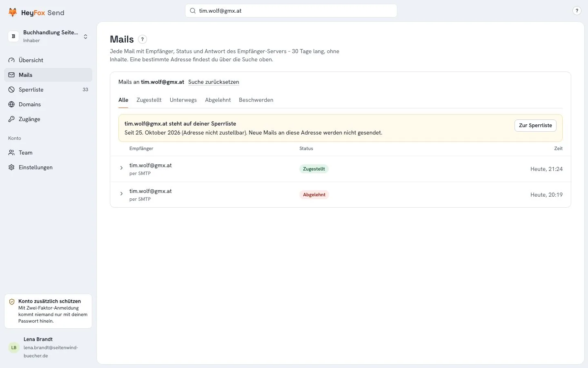The image size is (588, 368).
Task: Click the green Zugestellt status badge
Action: 314,169
